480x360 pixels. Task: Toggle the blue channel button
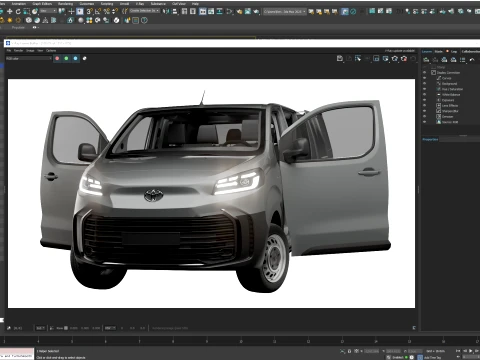[75, 58]
